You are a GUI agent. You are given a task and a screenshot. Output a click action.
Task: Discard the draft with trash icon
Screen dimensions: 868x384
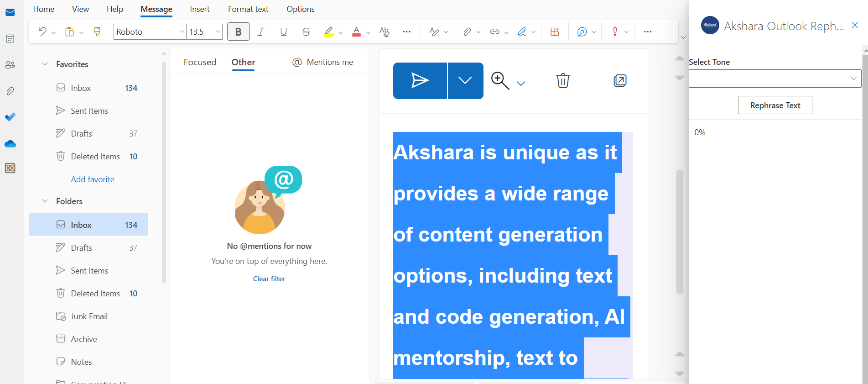pos(563,81)
